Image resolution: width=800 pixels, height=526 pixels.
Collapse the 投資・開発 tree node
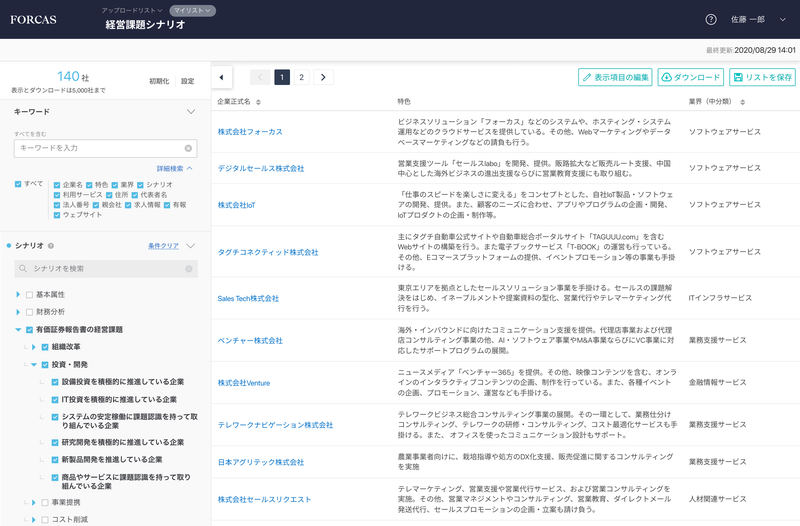pyautogui.click(x=34, y=365)
